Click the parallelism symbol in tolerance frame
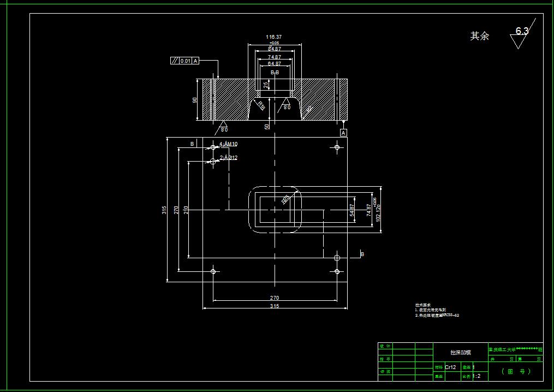554x392 pixels. click(175, 61)
